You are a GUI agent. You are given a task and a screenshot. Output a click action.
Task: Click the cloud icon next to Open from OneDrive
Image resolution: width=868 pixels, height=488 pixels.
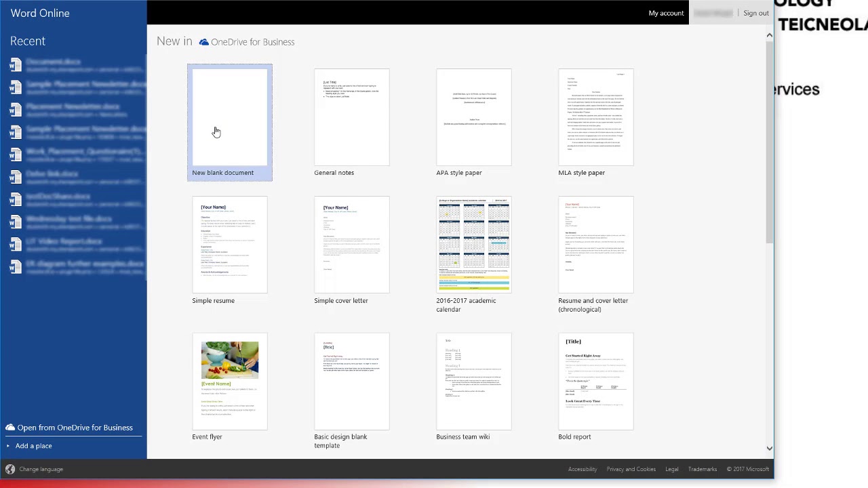pos(10,428)
